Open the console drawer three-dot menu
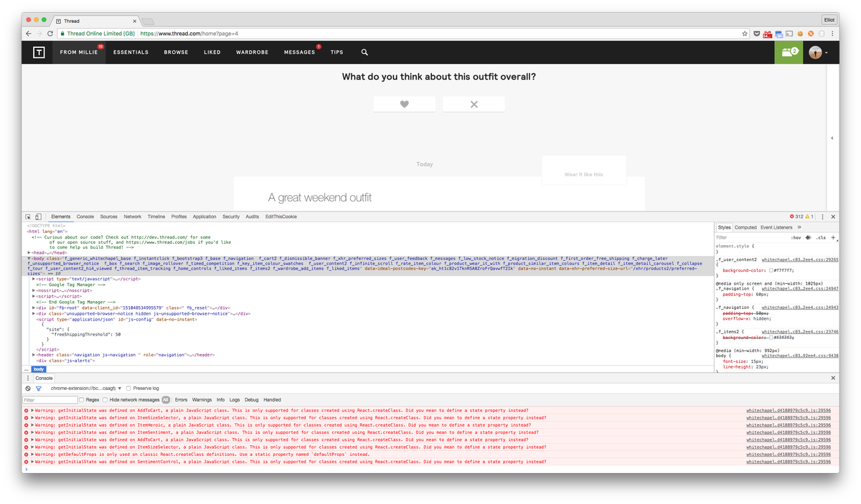This screenshot has height=504, width=861. pos(28,378)
